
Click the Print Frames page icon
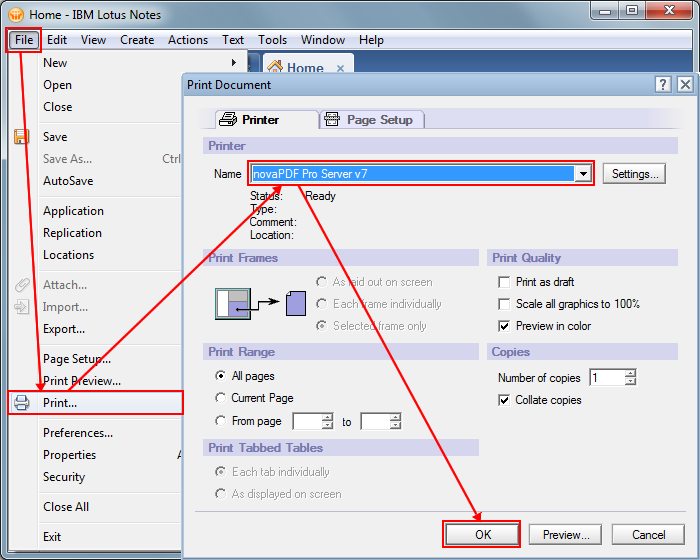point(296,304)
